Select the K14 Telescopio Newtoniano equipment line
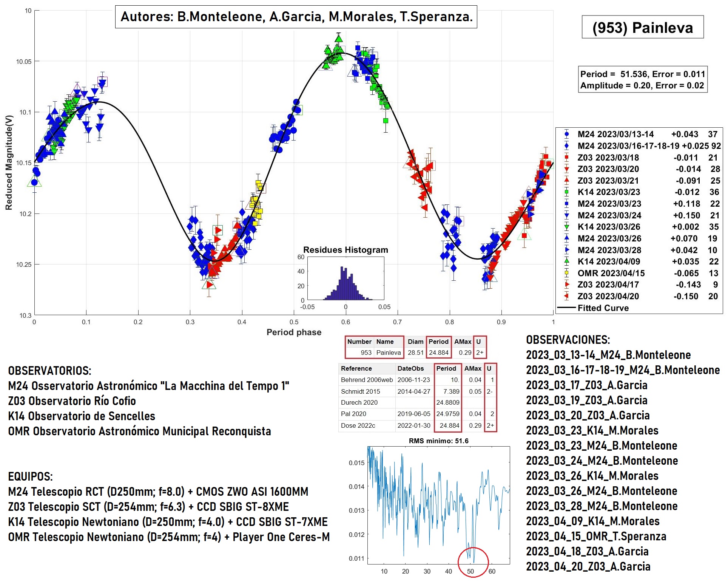Viewport: 728px width, 583px height. pyautogui.click(x=168, y=522)
